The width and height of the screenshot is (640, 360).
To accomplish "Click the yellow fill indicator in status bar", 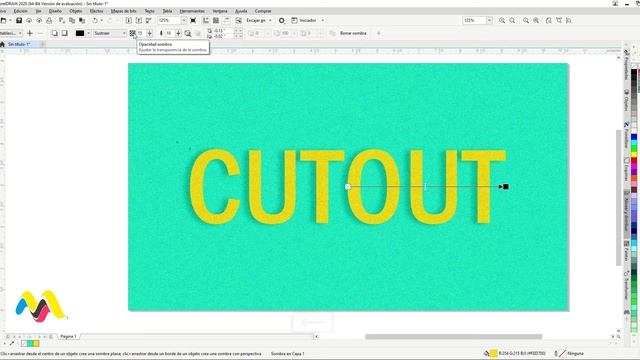I will [493, 353].
